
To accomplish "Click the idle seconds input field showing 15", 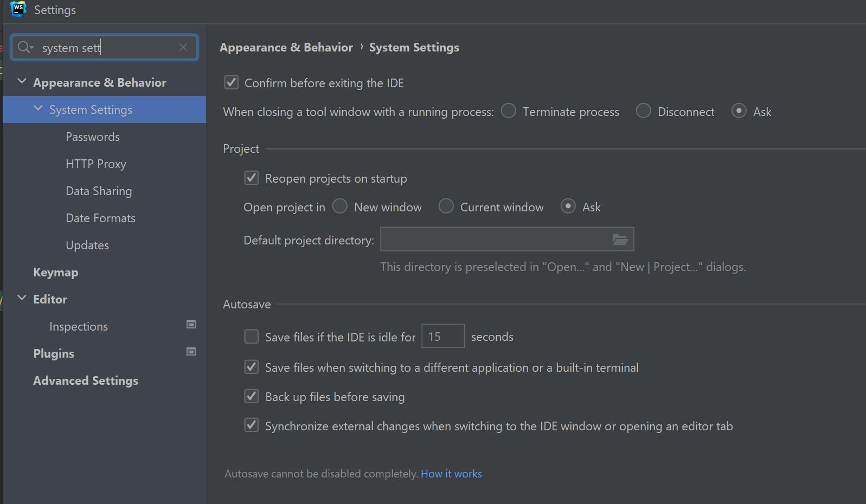I will pos(443,336).
